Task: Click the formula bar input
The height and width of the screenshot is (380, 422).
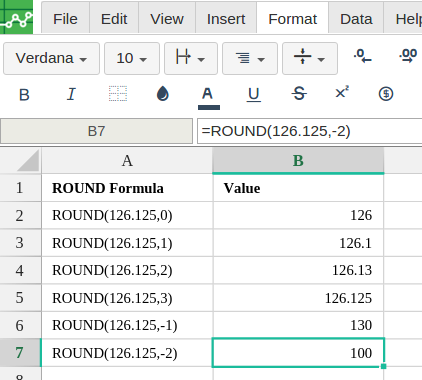Action: pyautogui.click(x=310, y=131)
